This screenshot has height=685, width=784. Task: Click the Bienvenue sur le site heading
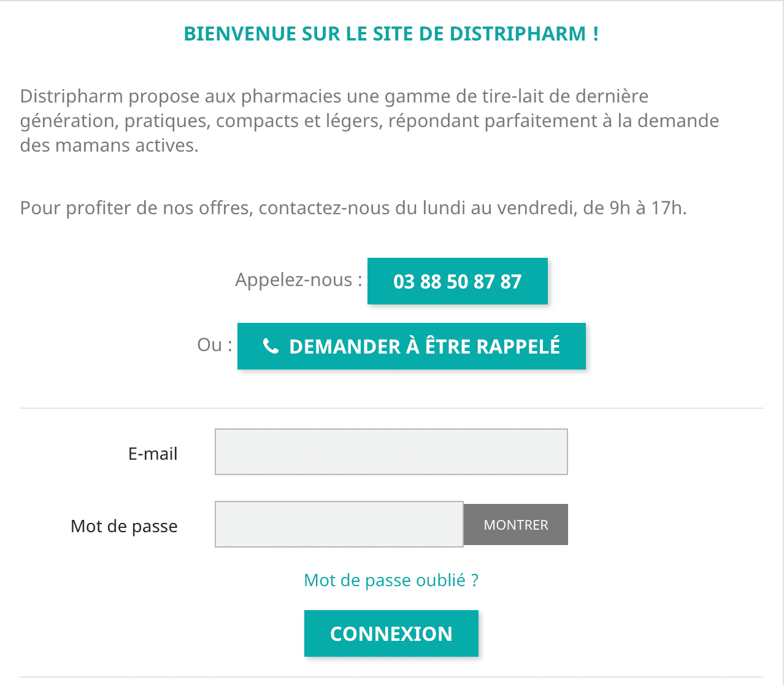pyautogui.click(x=391, y=34)
